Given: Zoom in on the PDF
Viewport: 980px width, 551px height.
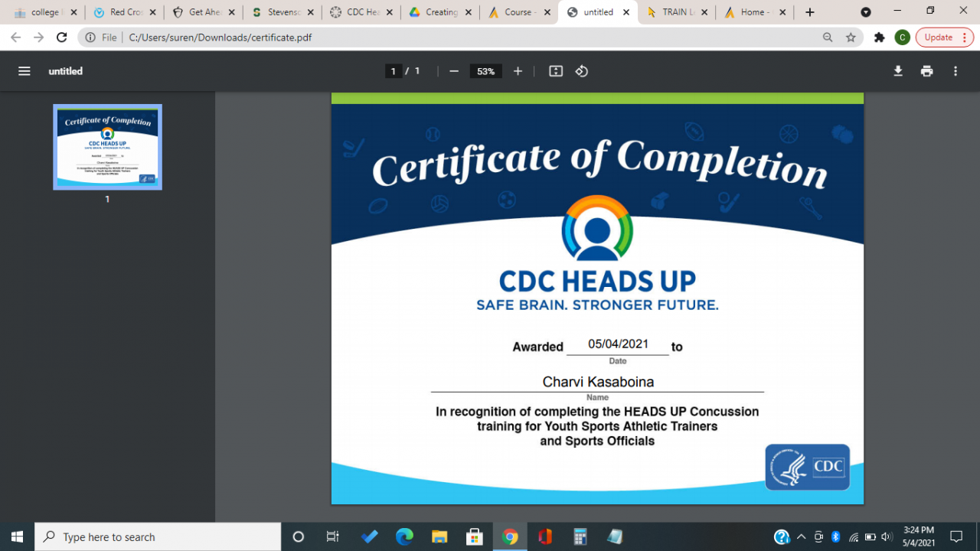Looking at the screenshot, I should pyautogui.click(x=518, y=71).
